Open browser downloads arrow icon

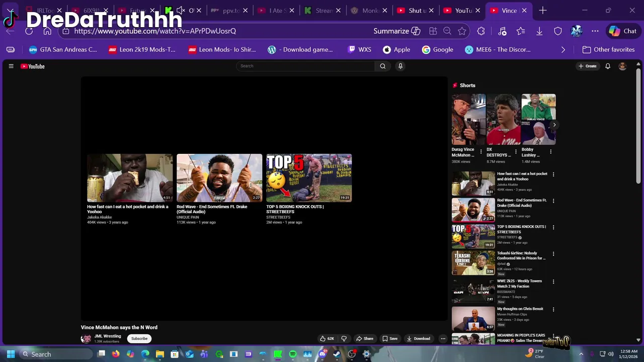(539, 31)
